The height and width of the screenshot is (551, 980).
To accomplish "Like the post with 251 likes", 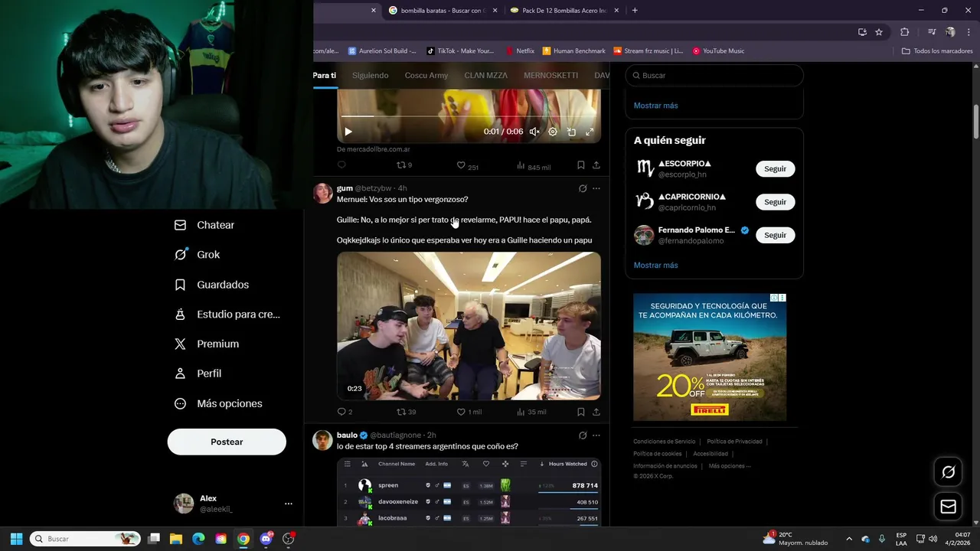I will pyautogui.click(x=467, y=165).
